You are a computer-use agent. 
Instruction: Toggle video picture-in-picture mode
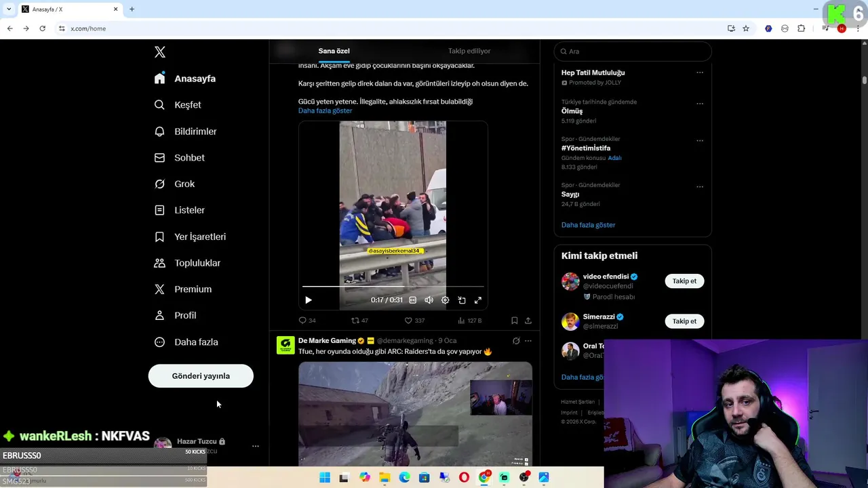pos(462,300)
